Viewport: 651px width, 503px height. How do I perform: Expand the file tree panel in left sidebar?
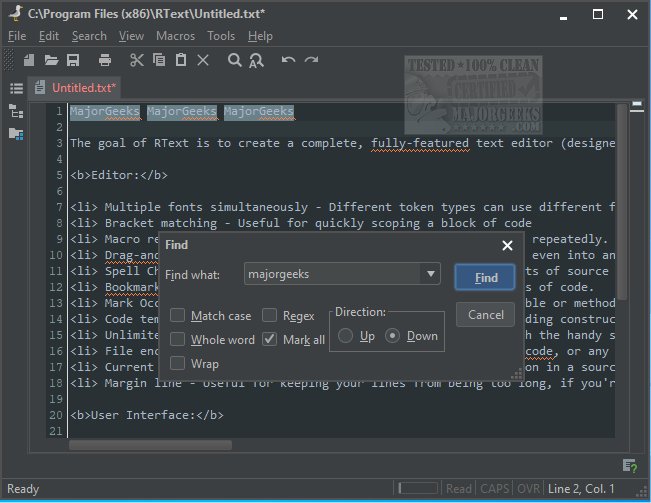pos(16,111)
